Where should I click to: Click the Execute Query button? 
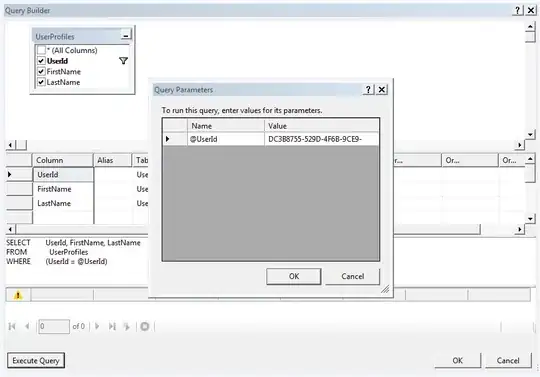pos(36,360)
